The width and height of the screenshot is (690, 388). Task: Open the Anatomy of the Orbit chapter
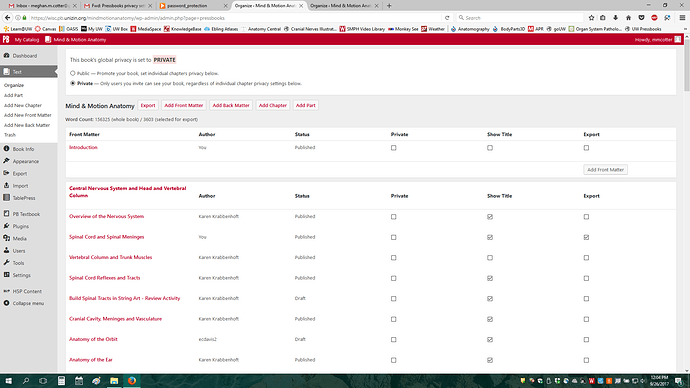click(x=93, y=339)
